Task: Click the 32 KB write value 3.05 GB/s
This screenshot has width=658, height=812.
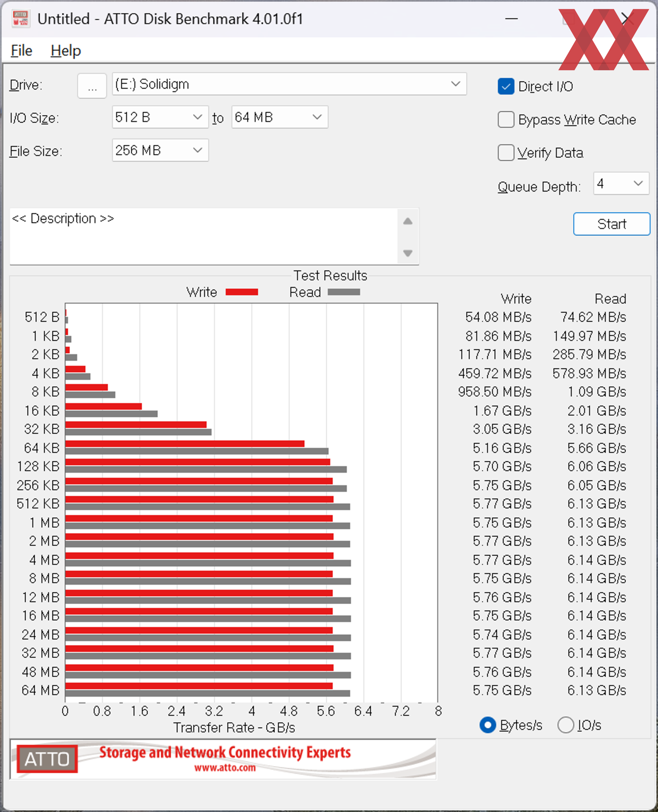Action: click(x=502, y=429)
